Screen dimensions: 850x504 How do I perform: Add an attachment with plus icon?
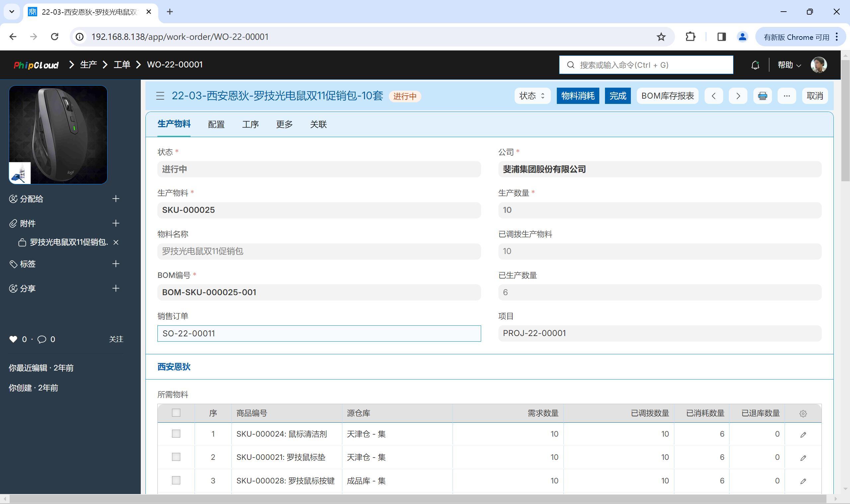[x=116, y=223]
